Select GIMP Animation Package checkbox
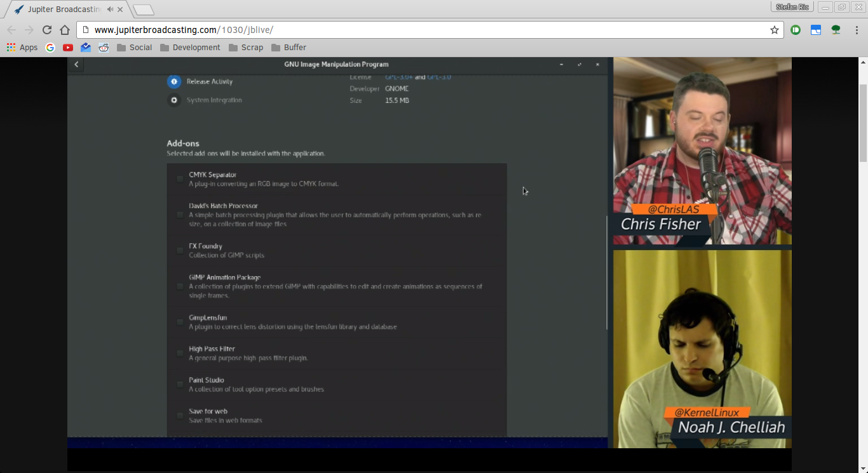Viewport: 868px width, 473px height. click(180, 286)
